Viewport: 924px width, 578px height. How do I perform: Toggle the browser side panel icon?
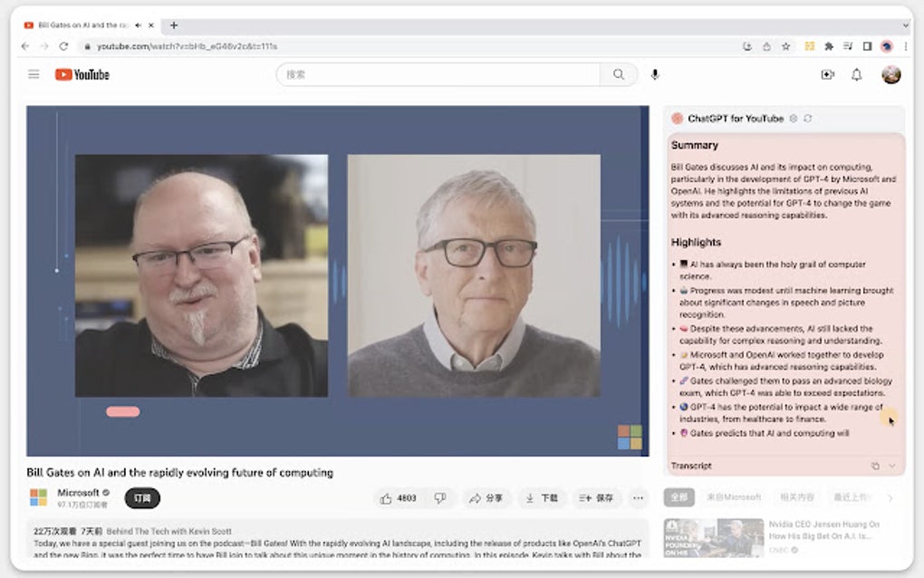coord(868,46)
